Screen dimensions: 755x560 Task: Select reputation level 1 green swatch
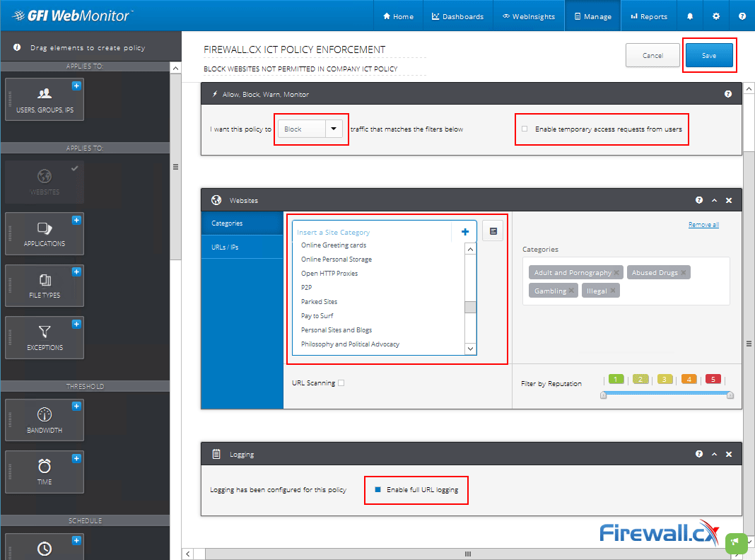pos(616,380)
